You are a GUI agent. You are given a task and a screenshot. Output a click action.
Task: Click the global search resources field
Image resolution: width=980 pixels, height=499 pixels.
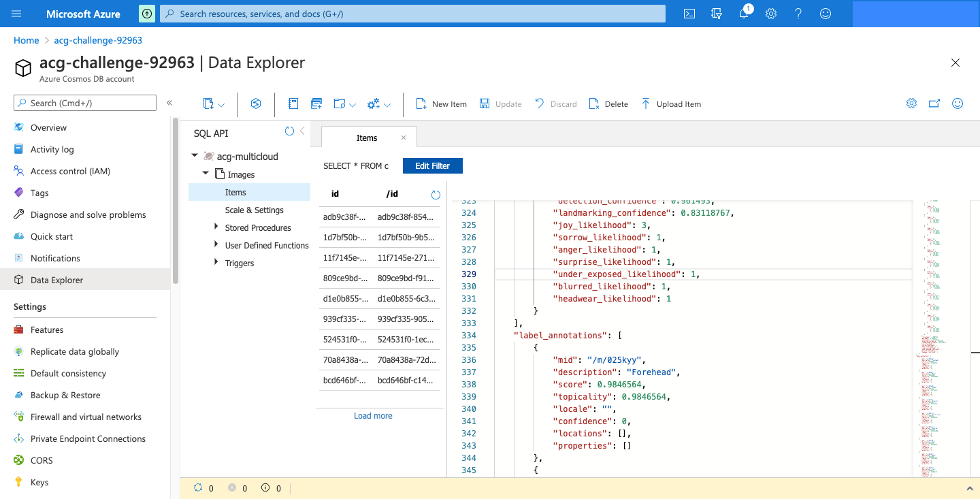click(x=412, y=14)
